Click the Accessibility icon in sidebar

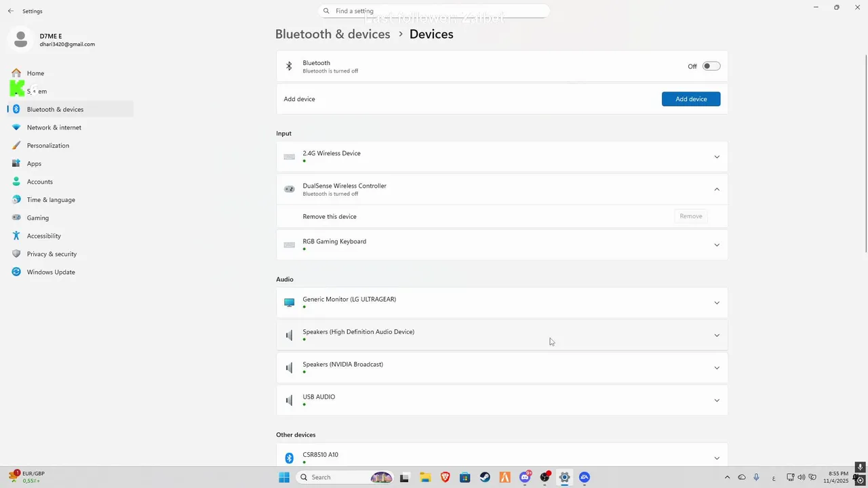click(16, 236)
